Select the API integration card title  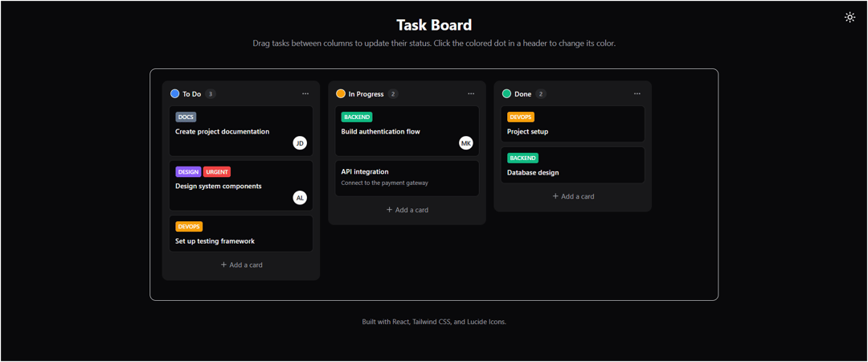tap(365, 172)
